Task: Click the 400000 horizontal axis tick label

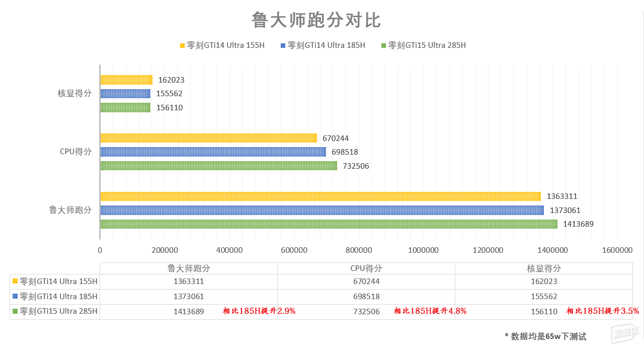Action: [229, 250]
